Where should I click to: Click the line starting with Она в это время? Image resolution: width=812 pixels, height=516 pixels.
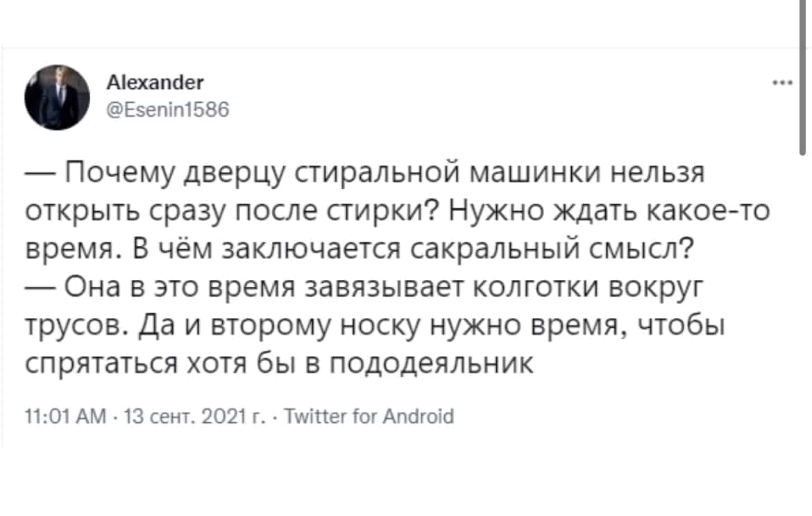point(364,288)
